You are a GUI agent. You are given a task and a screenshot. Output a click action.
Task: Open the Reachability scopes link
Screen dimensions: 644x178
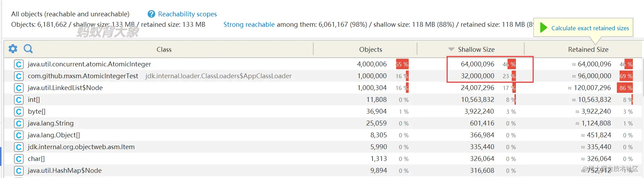pyautogui.click(x=187, y=14)
